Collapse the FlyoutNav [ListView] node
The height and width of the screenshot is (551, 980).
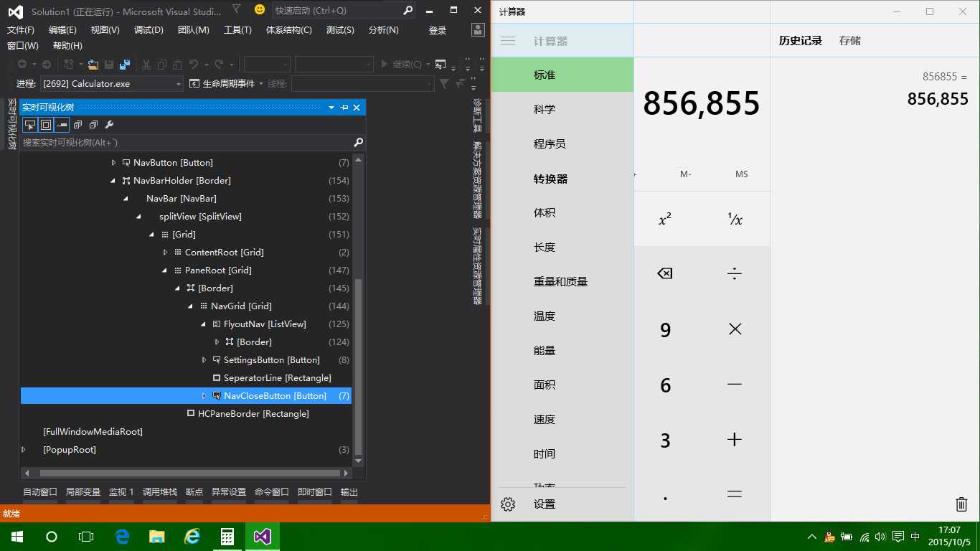point(204,324)
